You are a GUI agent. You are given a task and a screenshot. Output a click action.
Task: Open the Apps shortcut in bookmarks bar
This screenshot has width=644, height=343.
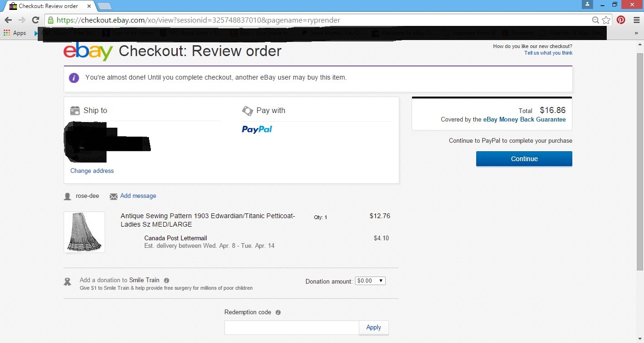(x=15, y=33)
